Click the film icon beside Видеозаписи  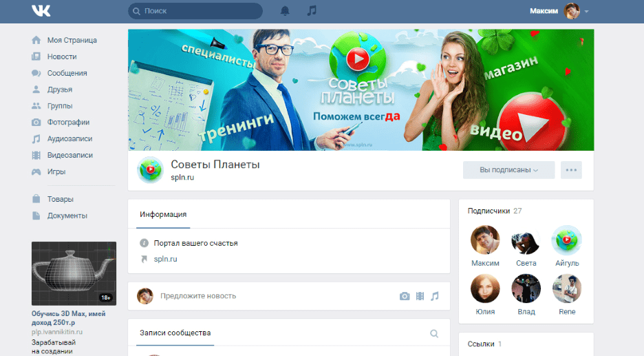click(x=36, y=155)
